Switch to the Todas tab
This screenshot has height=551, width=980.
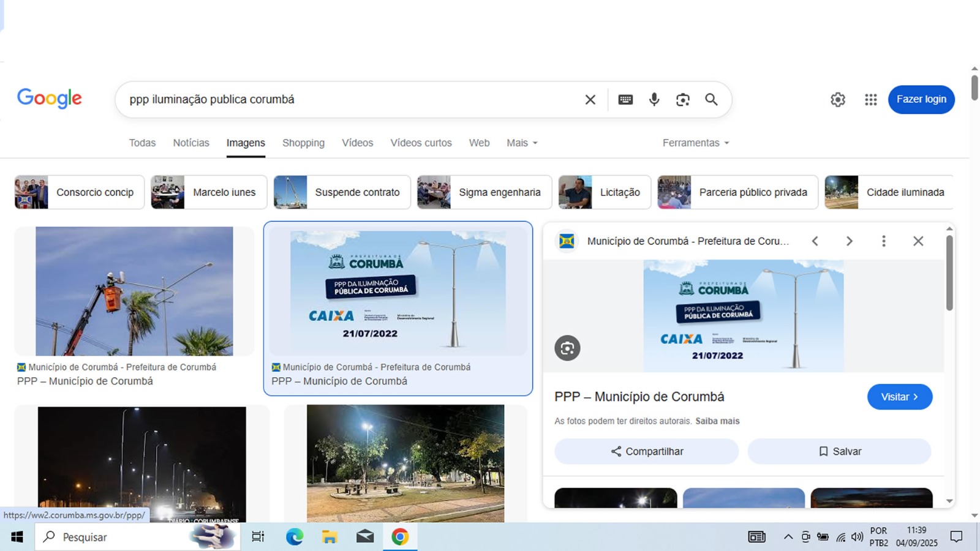click(142, 143)
